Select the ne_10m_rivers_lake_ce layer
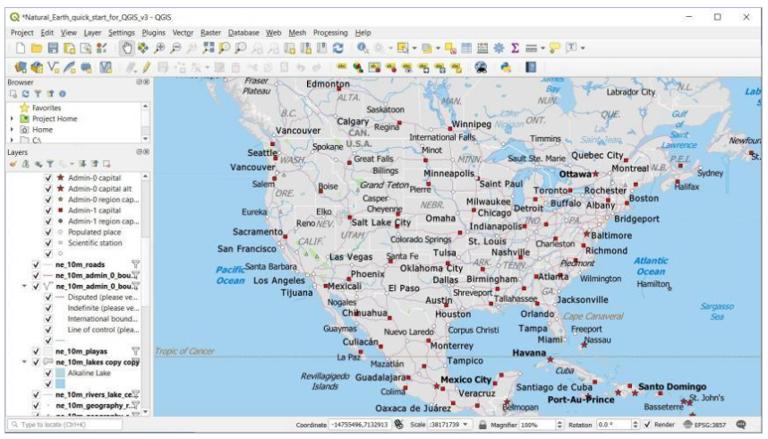Image resolution: width=768 pixels, height=439 pixels. tap(94, 394)
